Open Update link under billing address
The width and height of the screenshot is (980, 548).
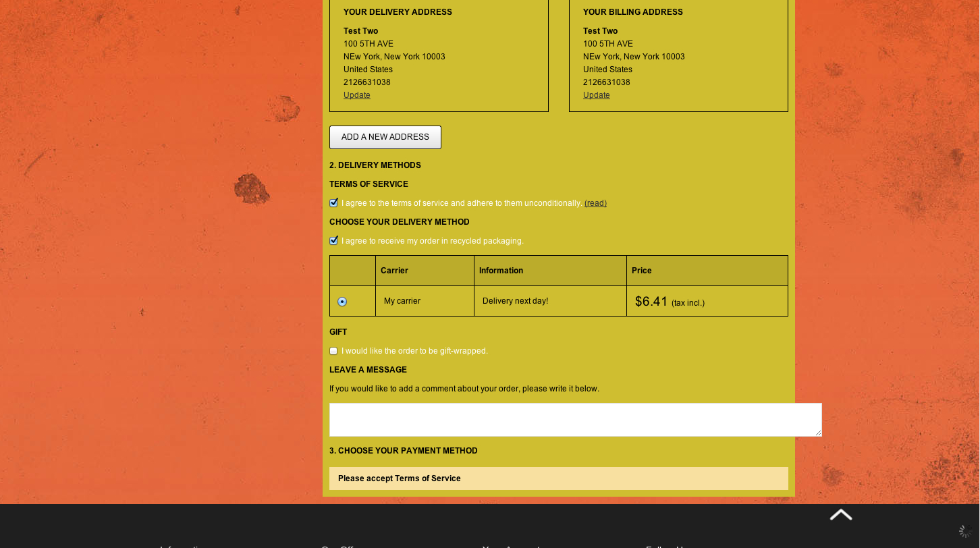(x=597, y=95)
